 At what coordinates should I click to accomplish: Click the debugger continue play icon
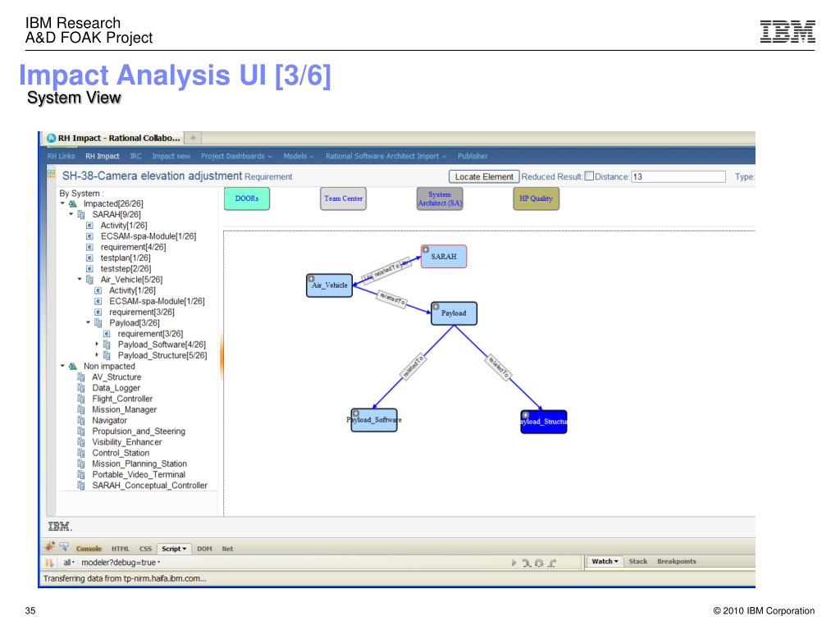(514, 563)
